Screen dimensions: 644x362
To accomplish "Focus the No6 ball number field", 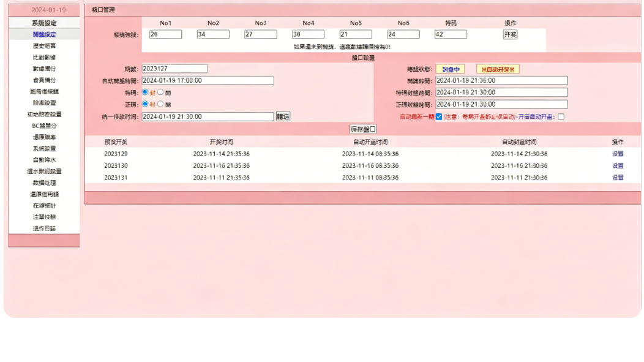I will [x=403, y=34].
